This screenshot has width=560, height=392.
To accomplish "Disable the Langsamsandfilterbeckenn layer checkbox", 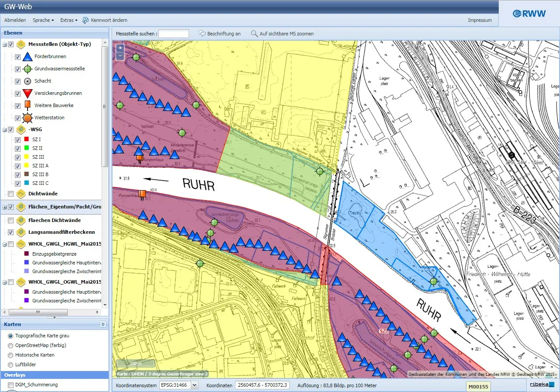I will [10, 232].
